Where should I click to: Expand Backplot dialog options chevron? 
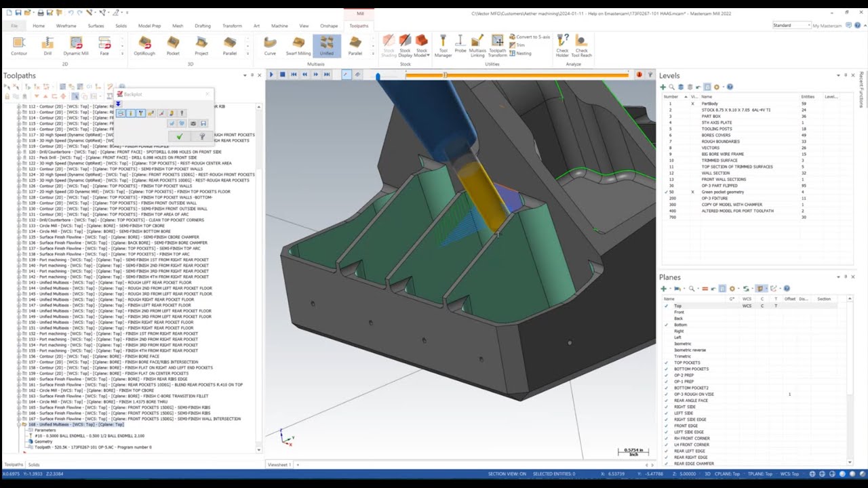click(118, 104)
